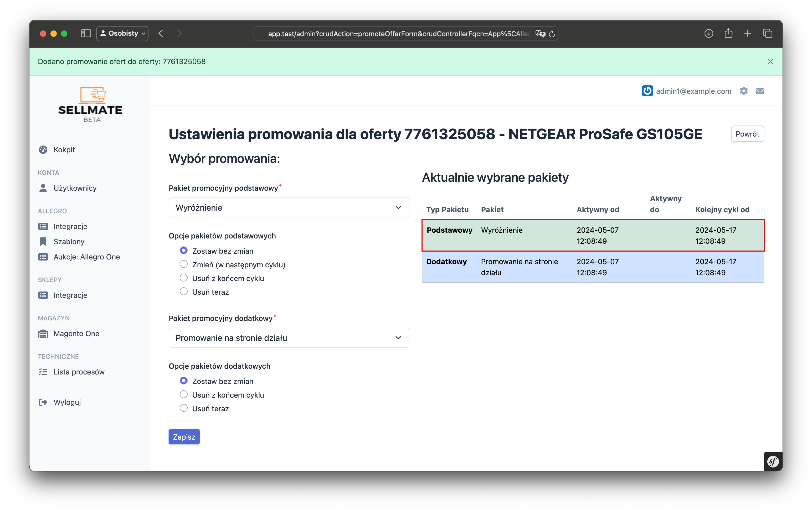The image size is (812, 510).
Task: Open Magento One in the sidebar
Action: pyautogui.click(x=76, y=334)
